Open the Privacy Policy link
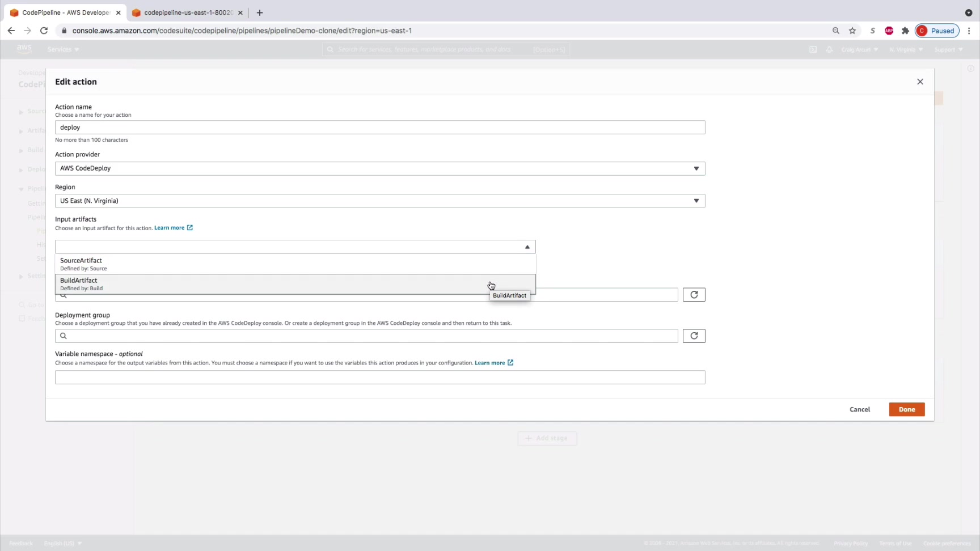 pos(851,543)
